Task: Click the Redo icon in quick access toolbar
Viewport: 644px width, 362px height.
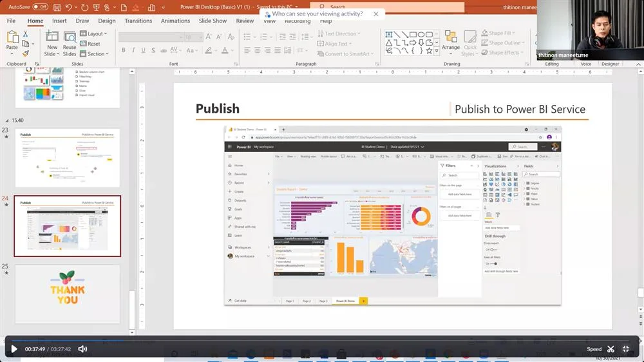Action: click(84, 7)
